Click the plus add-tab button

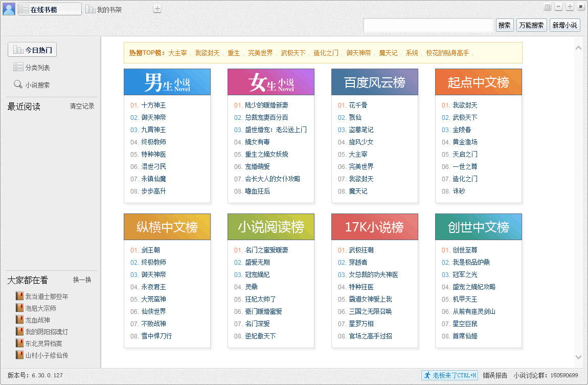tap(157, 8)
